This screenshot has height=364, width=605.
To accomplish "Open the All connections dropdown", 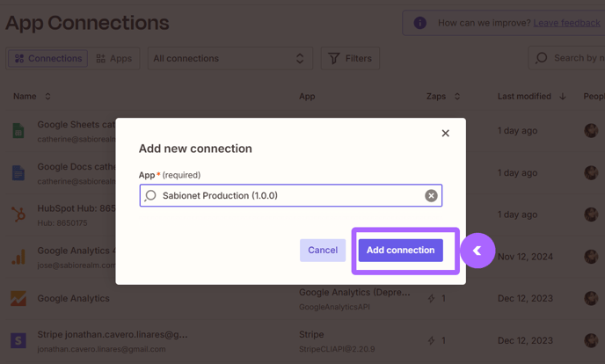I will pos(230,59).
